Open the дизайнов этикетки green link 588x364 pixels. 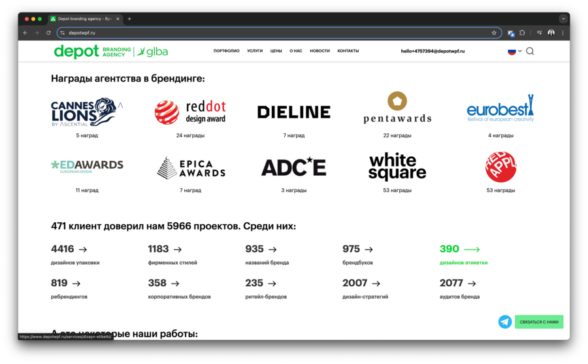coord(463,263)
